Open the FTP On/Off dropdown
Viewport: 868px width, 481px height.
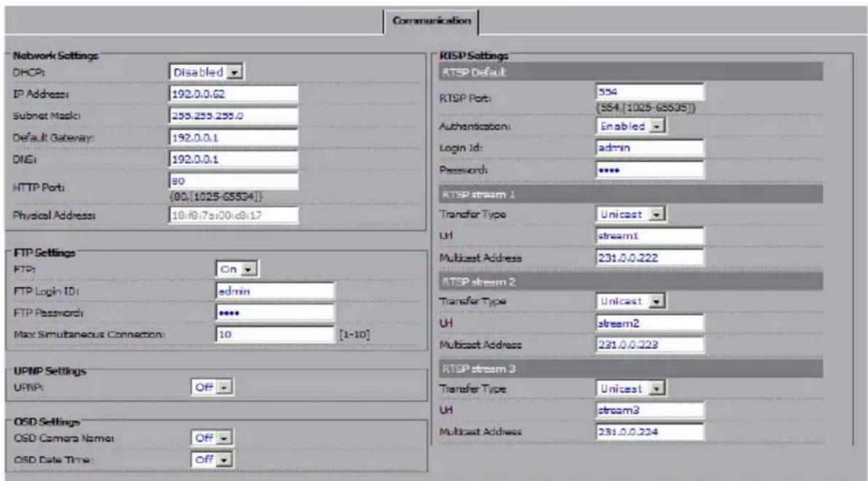click(237, 269)
